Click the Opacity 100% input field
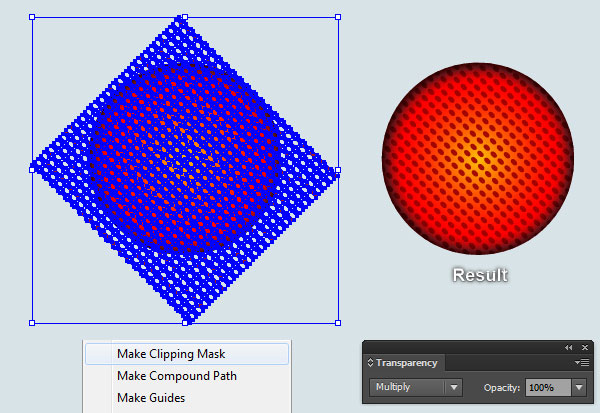The width and height of the screenshot is (600, 413). point(548,388)
